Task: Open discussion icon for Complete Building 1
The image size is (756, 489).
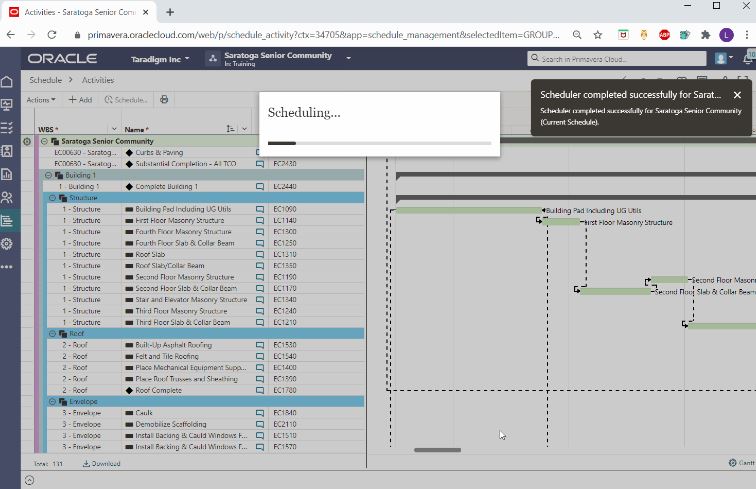Action: coord(260,187)
